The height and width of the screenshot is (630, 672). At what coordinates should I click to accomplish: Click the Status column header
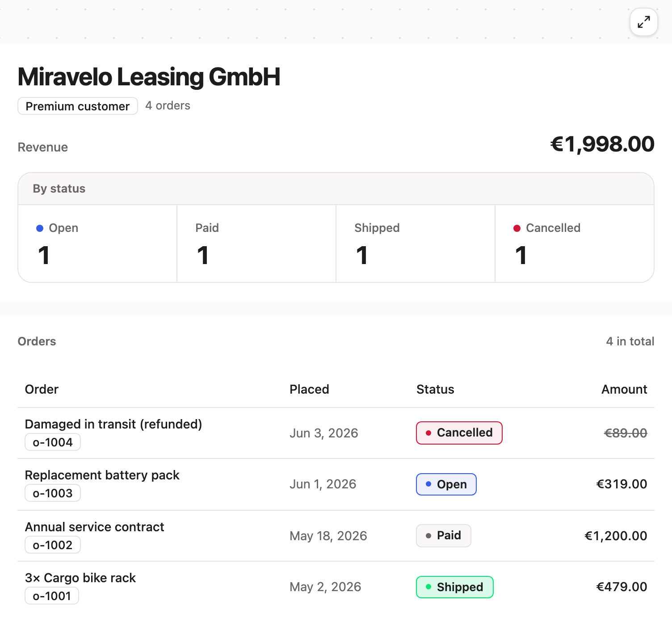[435, 389]
